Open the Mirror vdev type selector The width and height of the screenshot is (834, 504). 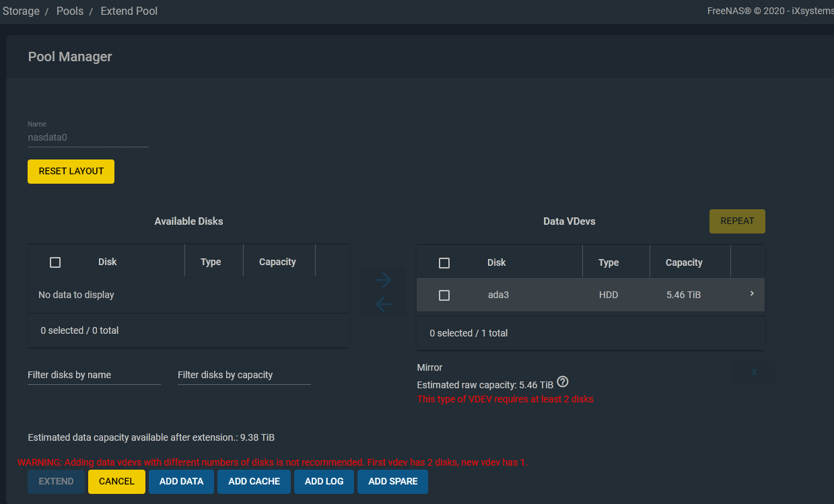[429, 367]
